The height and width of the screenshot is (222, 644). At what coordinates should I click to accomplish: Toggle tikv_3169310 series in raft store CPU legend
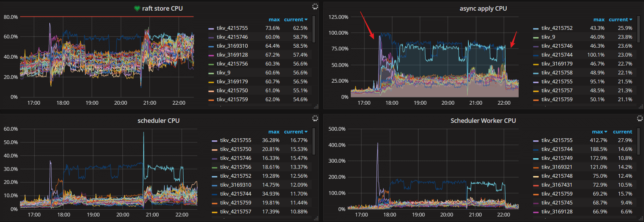[x=232, y=46]
